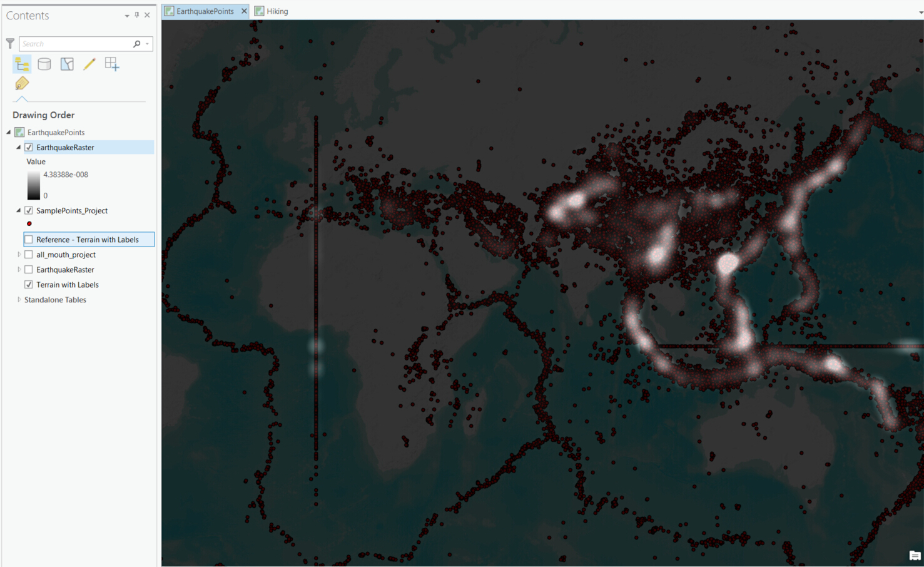Select List By Snapping grid icon
924x567 pixels.
pos(112,64)
